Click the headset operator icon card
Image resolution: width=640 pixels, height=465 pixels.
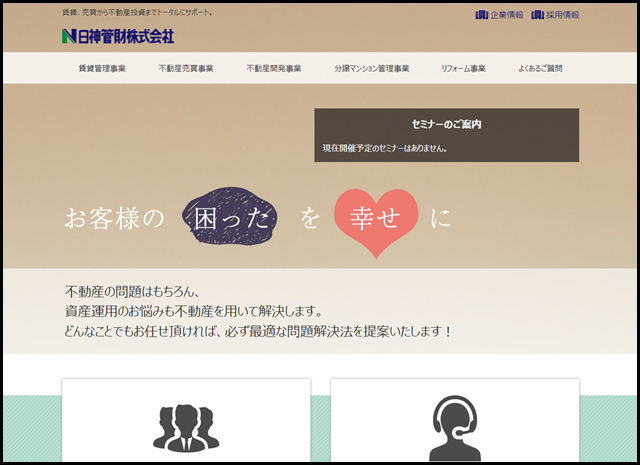(455, 420)
